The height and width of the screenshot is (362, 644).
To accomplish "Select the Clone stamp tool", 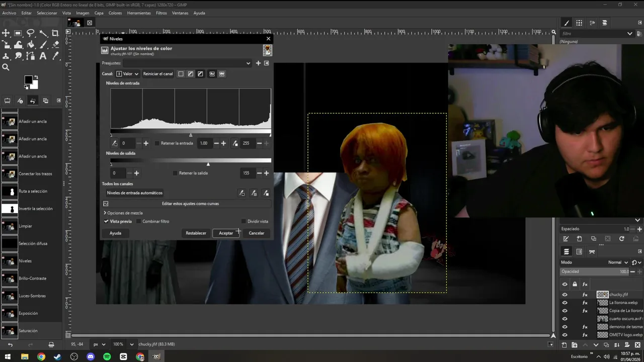I will click(6, 56).
